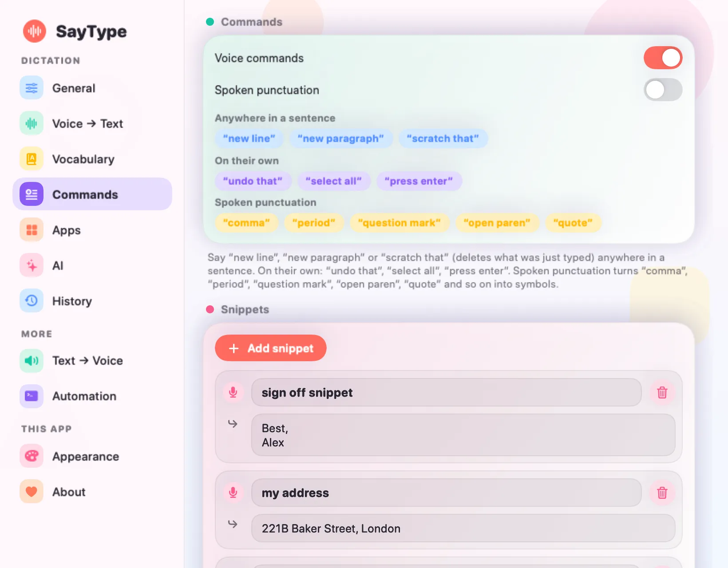
Task: Select Commands in sidebar
Action: (92, 194)
